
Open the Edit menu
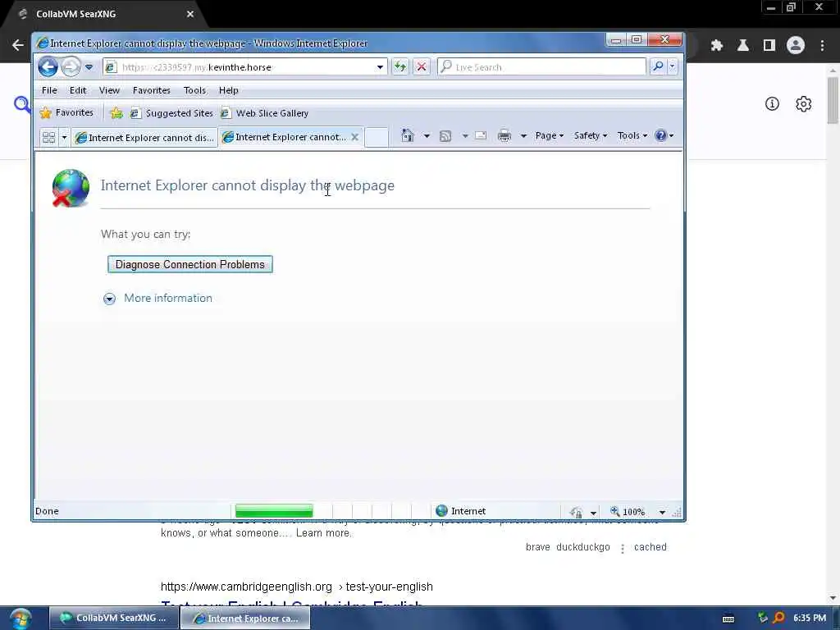pos(78,90)
